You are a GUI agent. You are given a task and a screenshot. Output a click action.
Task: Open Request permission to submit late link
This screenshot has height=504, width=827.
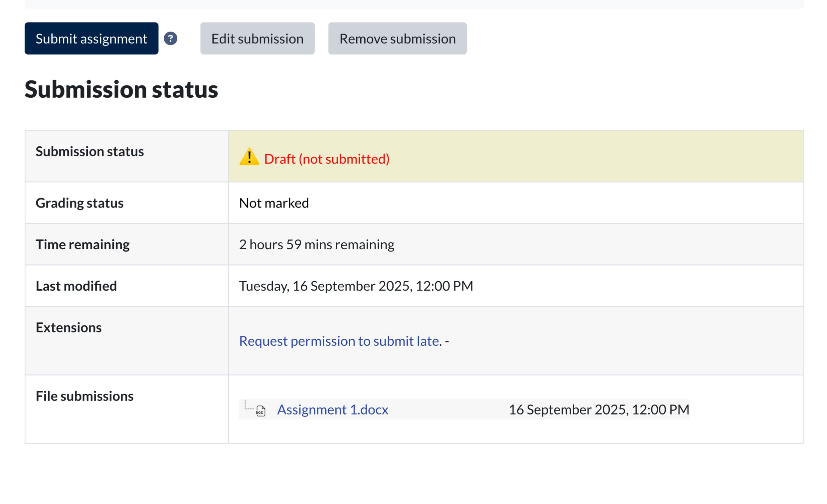339,341
